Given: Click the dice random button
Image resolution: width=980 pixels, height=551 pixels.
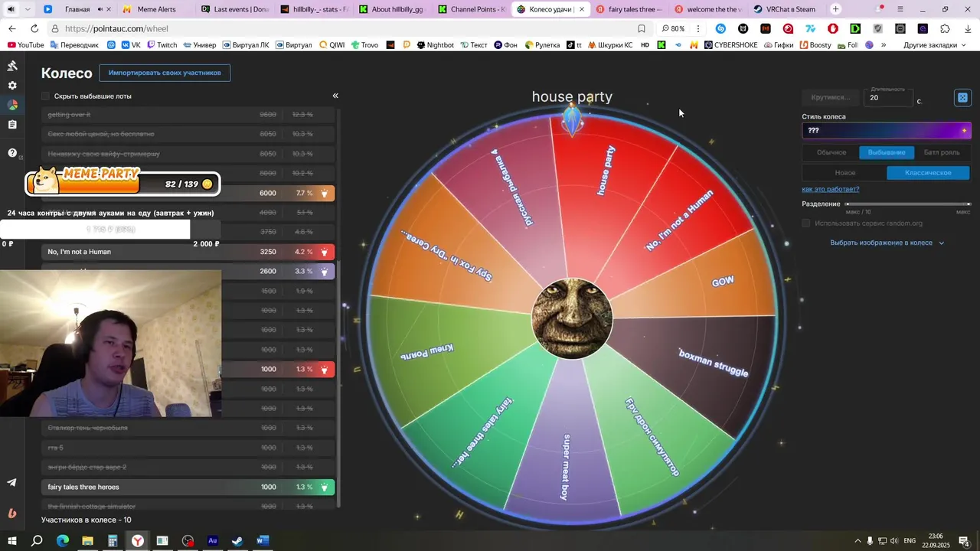Looking at the screenshot, I should 962,97.
